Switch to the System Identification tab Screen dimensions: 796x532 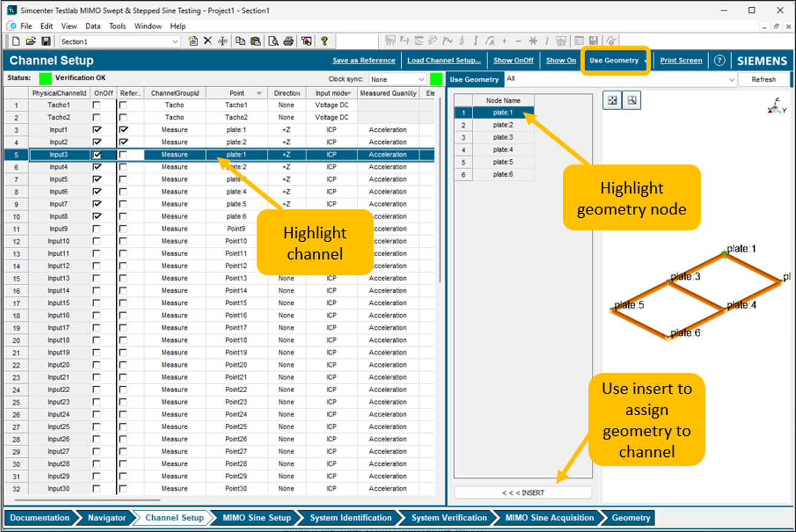coord(351,518)
